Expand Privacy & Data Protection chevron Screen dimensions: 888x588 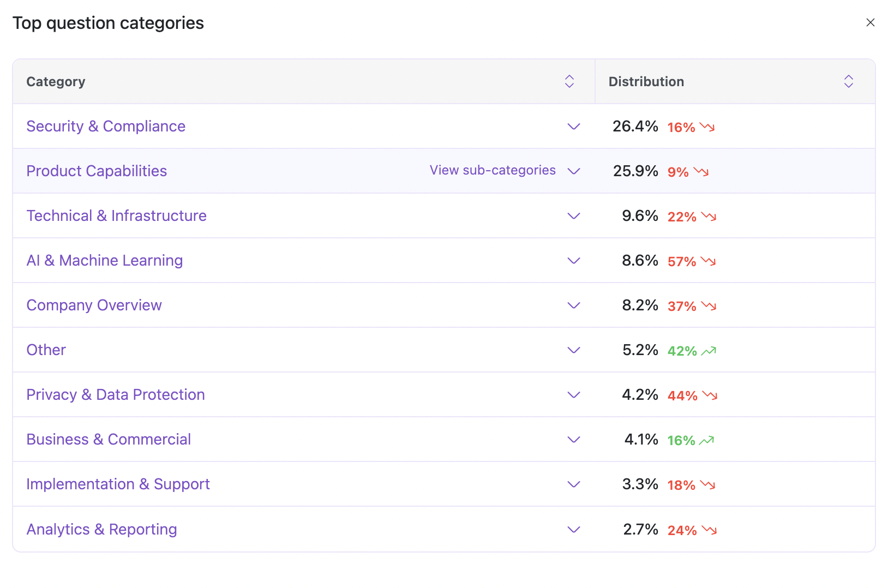pos(573,395)
